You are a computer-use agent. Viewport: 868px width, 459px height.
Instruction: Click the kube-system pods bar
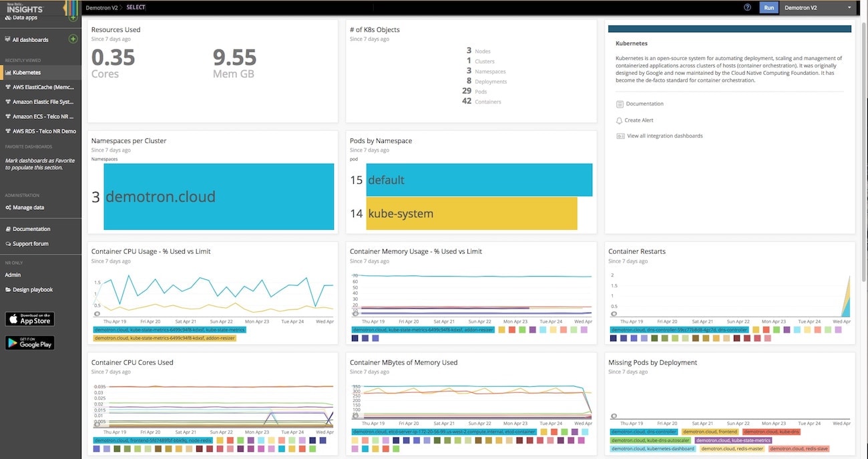[471, 213]
